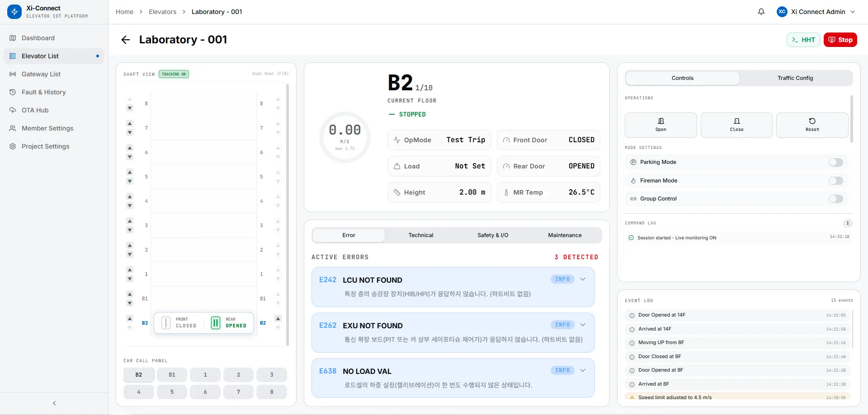Click the notification bell icon

(761, 12)
